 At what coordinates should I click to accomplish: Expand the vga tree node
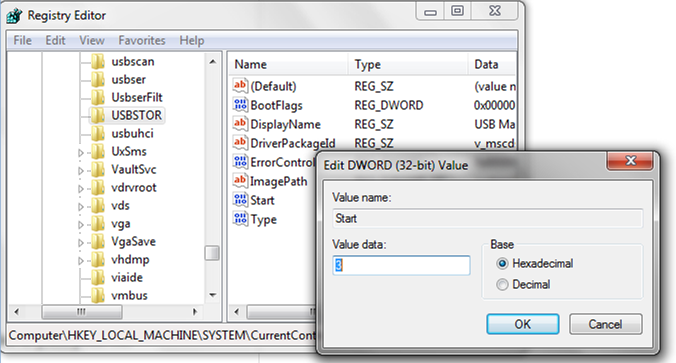click(81, 225)
